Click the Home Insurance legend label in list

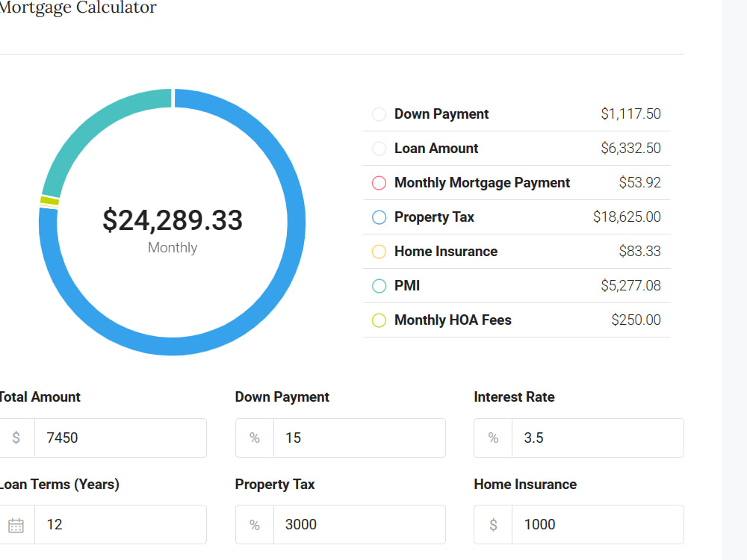(x=445, y=252)
